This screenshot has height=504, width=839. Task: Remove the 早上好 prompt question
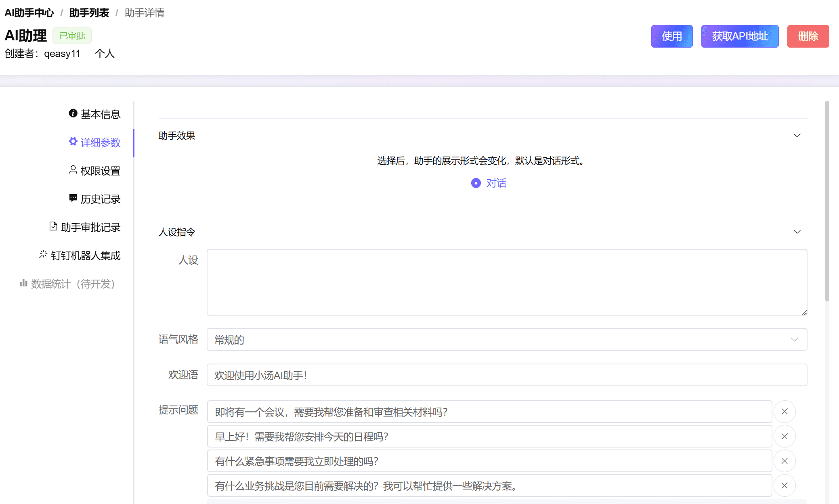(784, 436)
